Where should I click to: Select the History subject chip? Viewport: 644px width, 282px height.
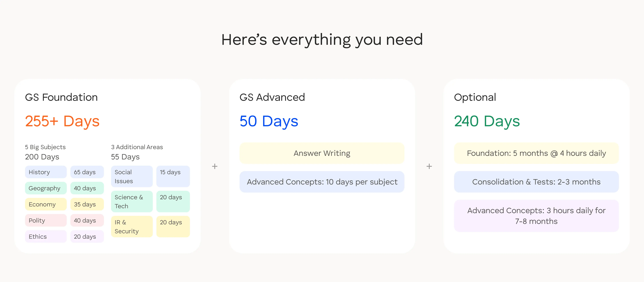point(46,172)
